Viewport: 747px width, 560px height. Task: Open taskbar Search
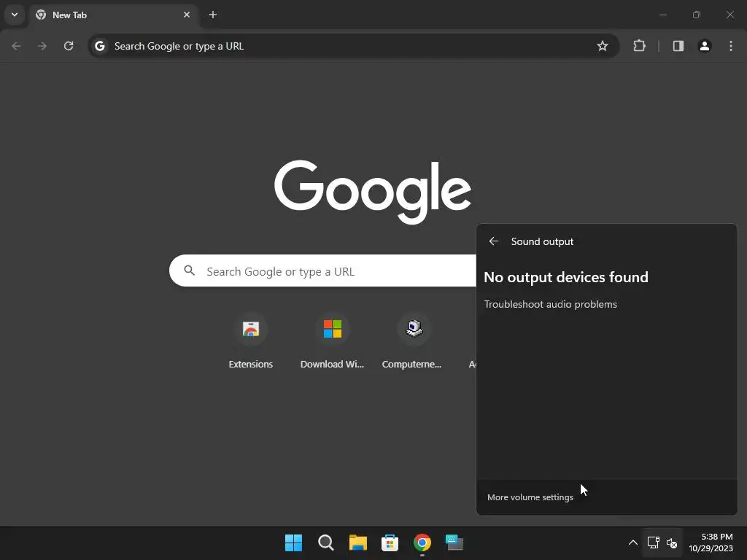pyautogui.click(x=326, y=542)
